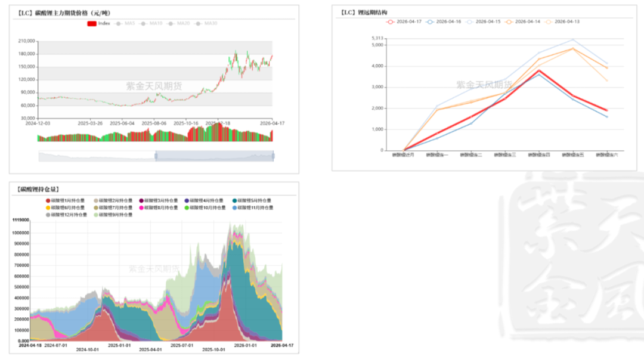Click right handle of price zoom slider
The height and width of the screenshot is (356, 644).
coord(273,156)
